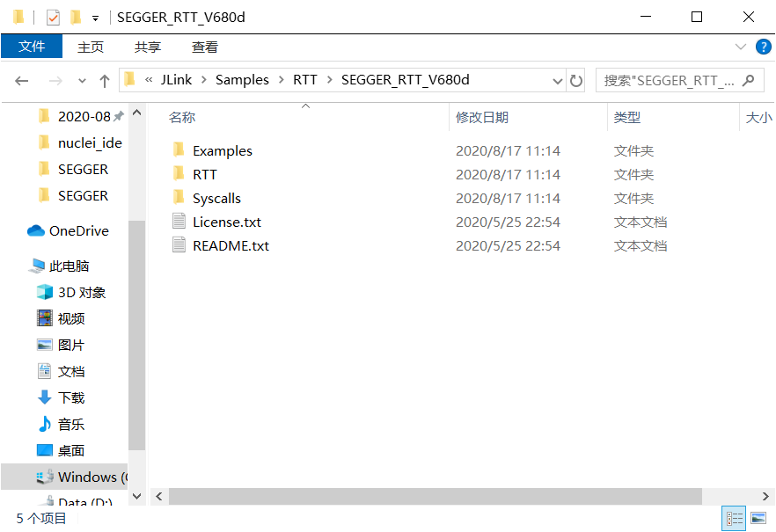Click the search SEGGER_RTT input box
776x532 pixels.
[669, 81]
